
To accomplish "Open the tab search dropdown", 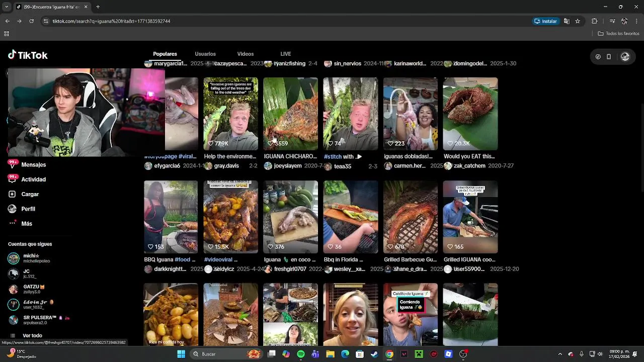I will 7,7.
